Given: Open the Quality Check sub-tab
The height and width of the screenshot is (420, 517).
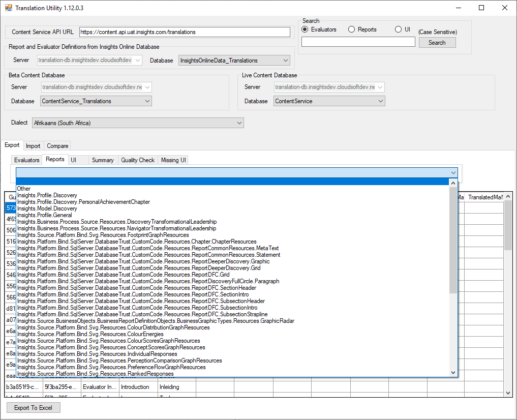Looking at the screenshot, I should 138,160.
